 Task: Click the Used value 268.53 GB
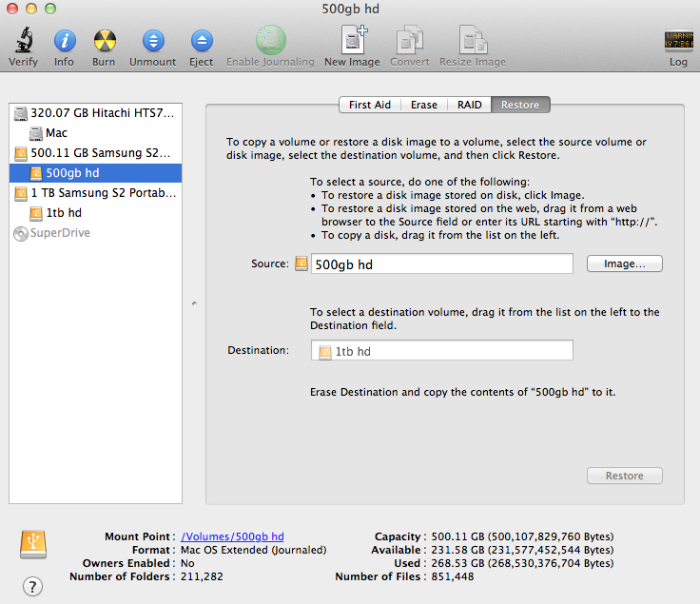pyautogui.click(x=522, y=563)
